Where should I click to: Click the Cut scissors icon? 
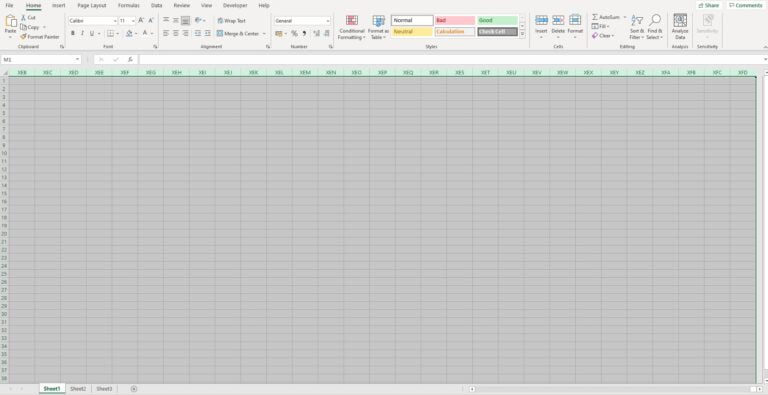(24, 18)
